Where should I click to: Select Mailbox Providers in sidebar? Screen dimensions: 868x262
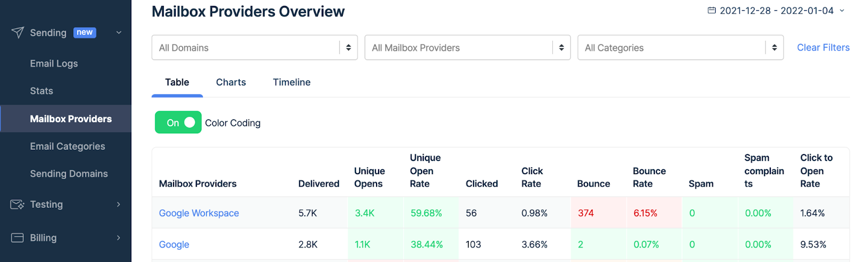[66, 119]
